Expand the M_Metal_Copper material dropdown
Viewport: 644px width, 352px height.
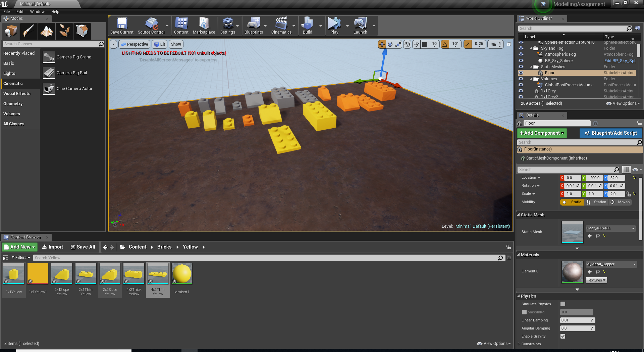(634, 264)
